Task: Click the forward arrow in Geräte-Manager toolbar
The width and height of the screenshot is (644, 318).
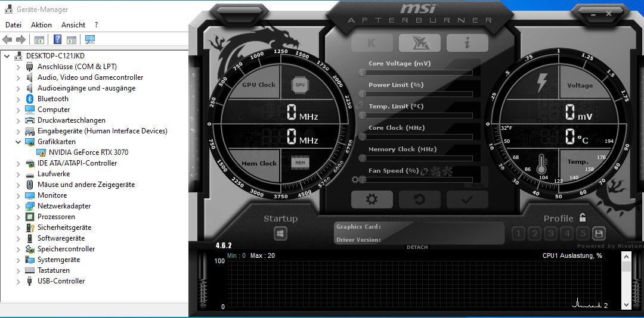Action: point(20,40)
